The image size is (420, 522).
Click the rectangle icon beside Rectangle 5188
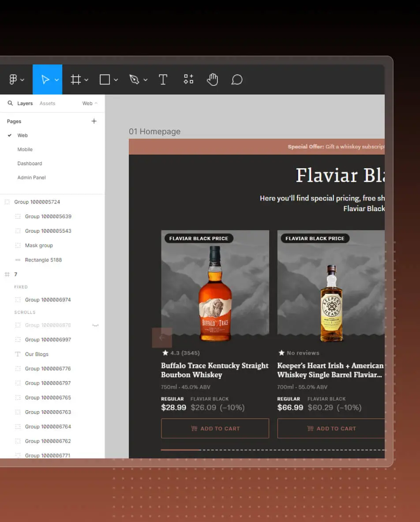[18, 260]
